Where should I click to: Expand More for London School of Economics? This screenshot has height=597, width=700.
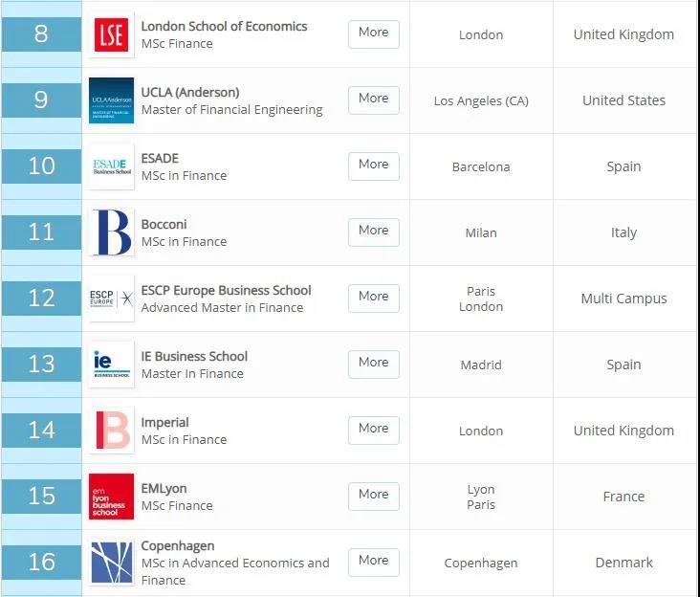click(x=374, y=34)
